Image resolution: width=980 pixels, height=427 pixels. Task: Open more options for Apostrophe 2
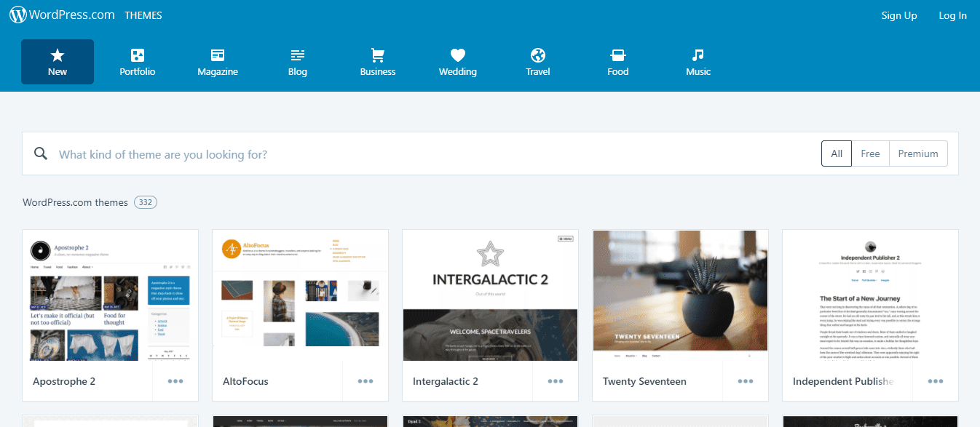[x=175, y=381]
